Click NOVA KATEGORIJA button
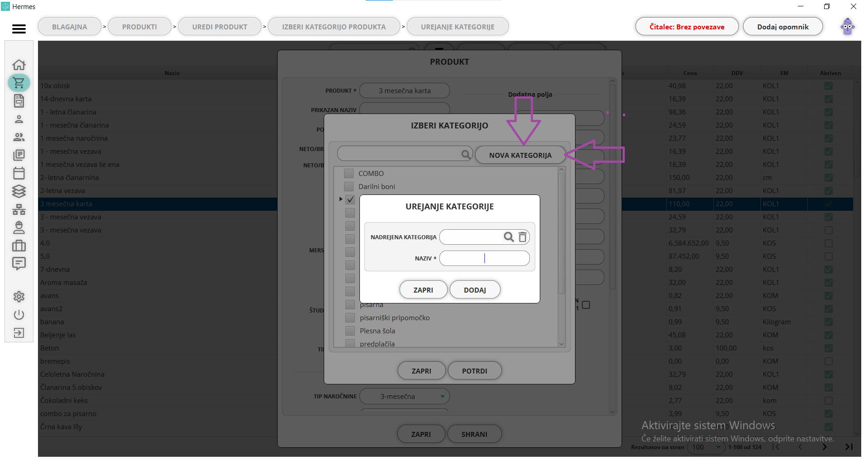868x464 pixels. tap(520, 155)
